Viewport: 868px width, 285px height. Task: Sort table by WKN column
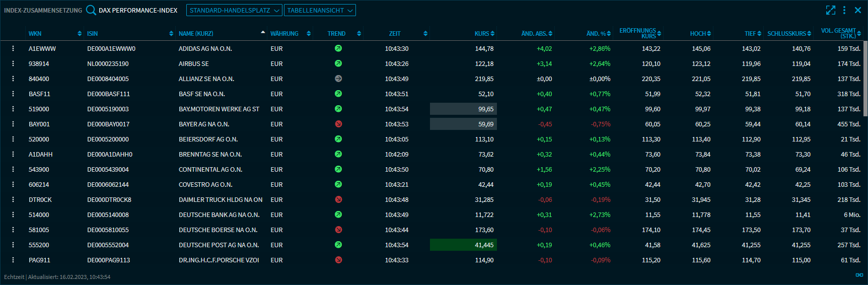point(35,34)
